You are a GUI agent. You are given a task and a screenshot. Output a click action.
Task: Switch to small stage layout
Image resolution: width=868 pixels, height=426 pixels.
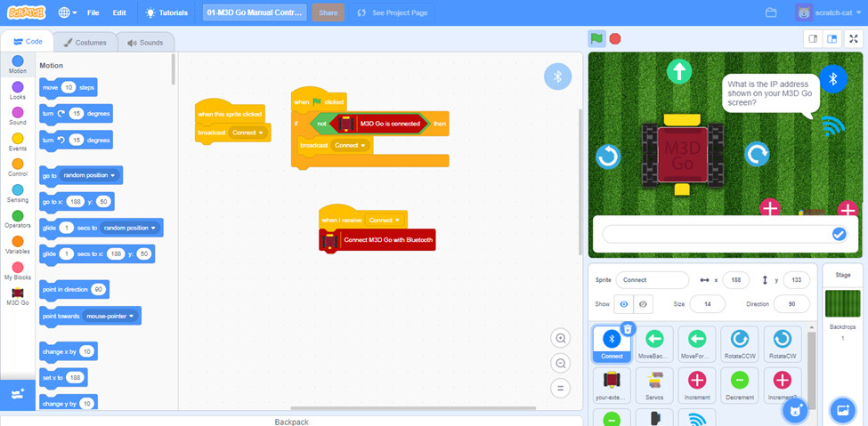pos(813,39)
